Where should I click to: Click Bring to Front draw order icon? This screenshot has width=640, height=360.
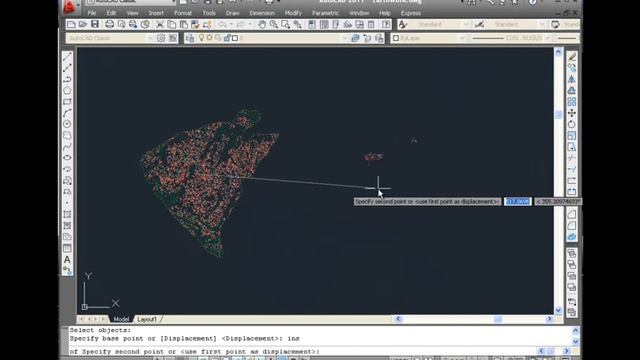(572, 254)
